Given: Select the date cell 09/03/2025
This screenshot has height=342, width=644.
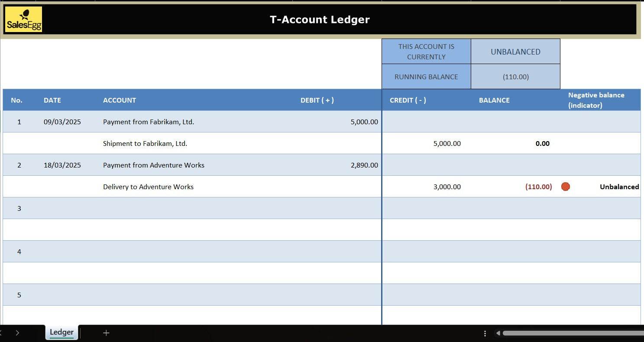Looking at the screenshot, I should [x=62, y=122].
